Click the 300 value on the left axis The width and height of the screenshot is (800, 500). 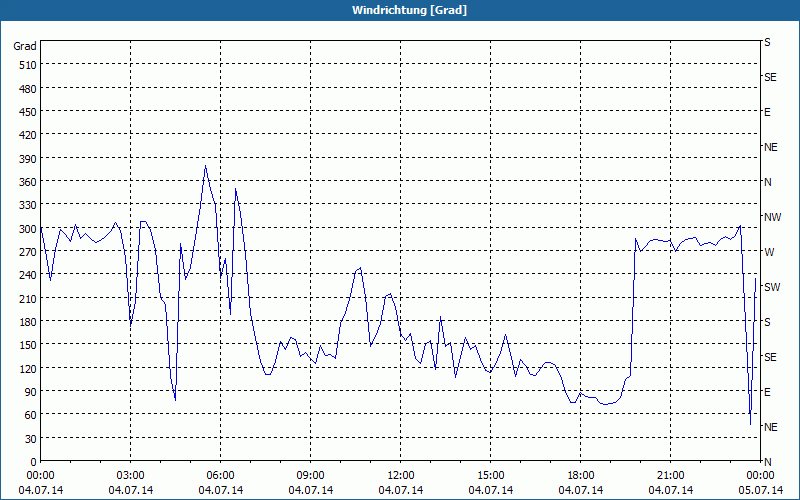28,229
